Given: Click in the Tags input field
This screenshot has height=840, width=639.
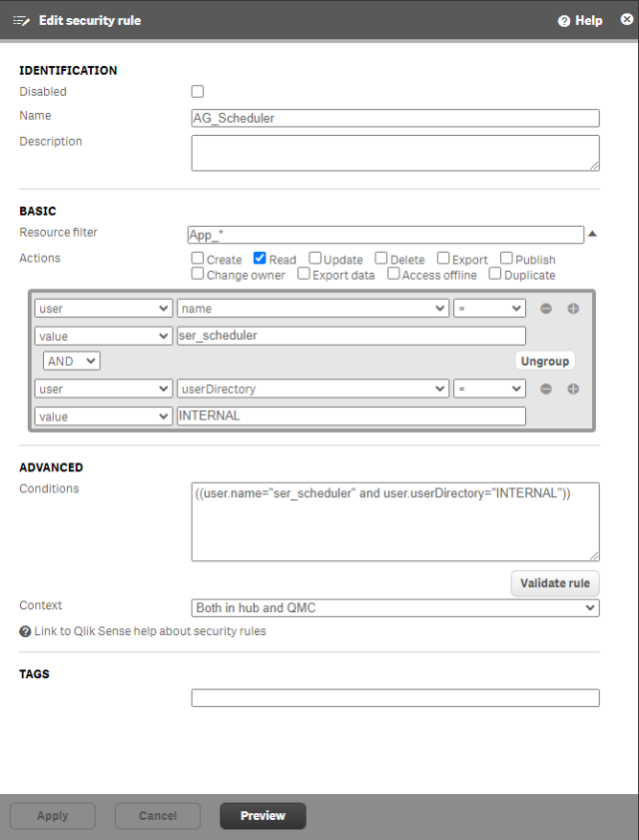Looking at the screenshot, I should click(395, 698).
